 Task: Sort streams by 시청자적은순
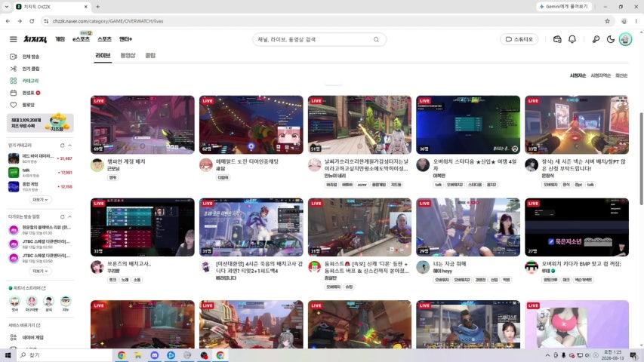pyautogui.click(x=600, y=75)
